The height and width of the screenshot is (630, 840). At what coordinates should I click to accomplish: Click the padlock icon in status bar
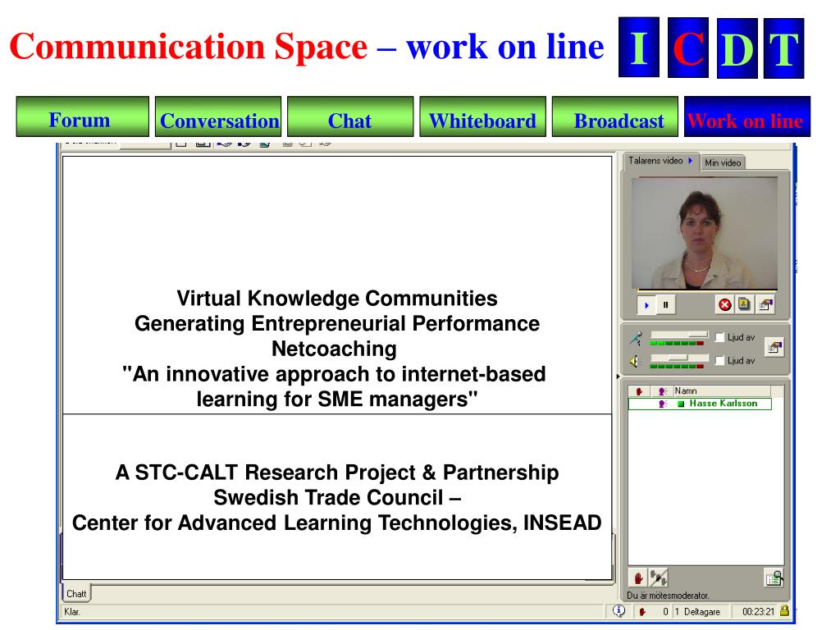click(x=784, y=610)
